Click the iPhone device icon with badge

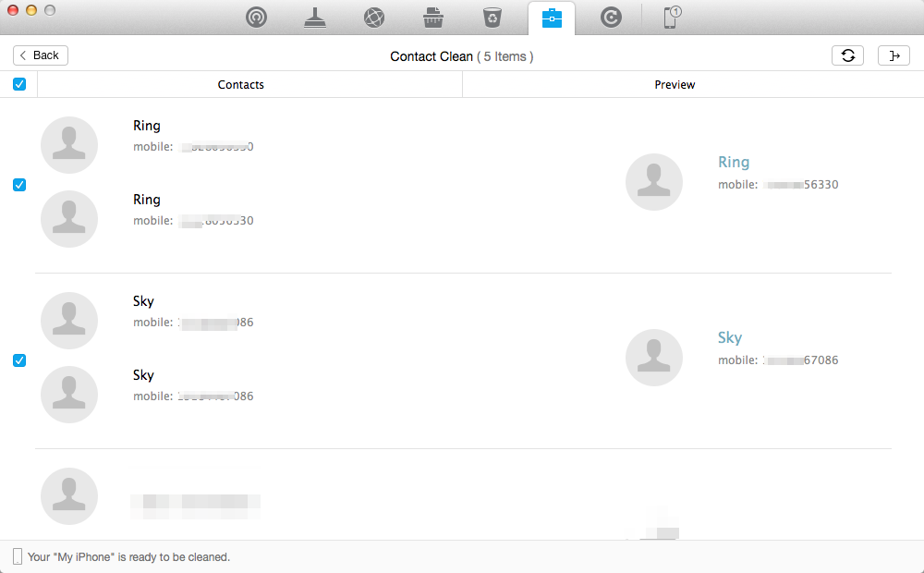[672, 18]
